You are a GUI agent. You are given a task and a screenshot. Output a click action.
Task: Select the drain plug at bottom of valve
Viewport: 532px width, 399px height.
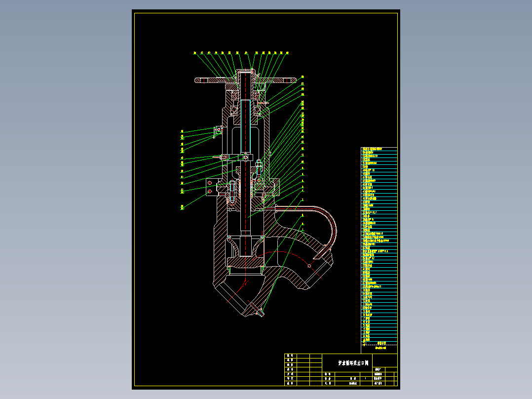261,313
